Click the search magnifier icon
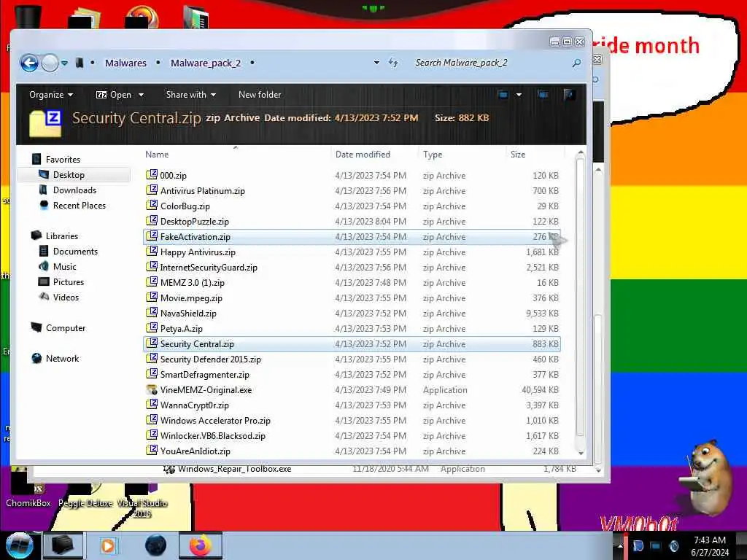 pyautogui.click(x=576, y=63)
